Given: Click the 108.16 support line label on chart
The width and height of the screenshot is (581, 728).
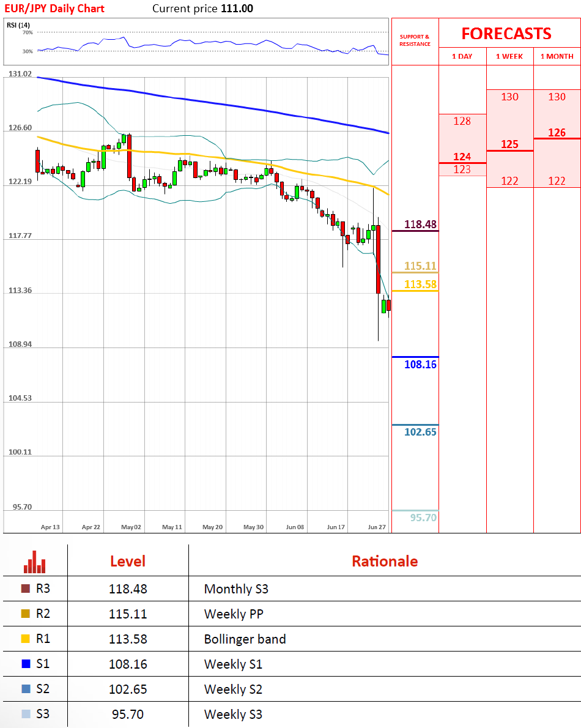Looking at the screenshot, I should (x=420, y=365).
